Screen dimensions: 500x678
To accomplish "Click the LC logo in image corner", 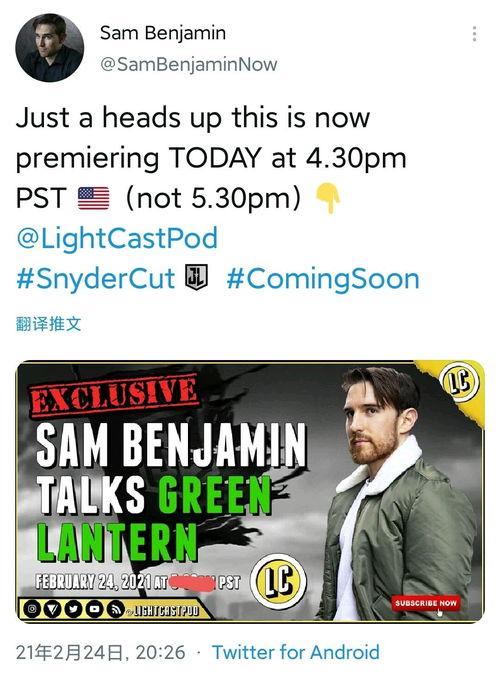I will pos(460,381).
